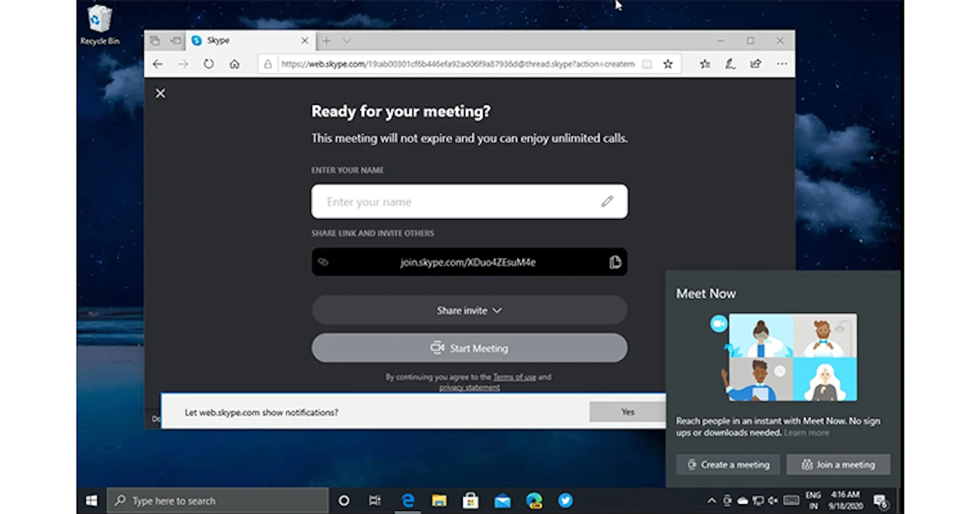Click Create a meeting button
This screenshot has height=514, width=980.
(728, 465)
